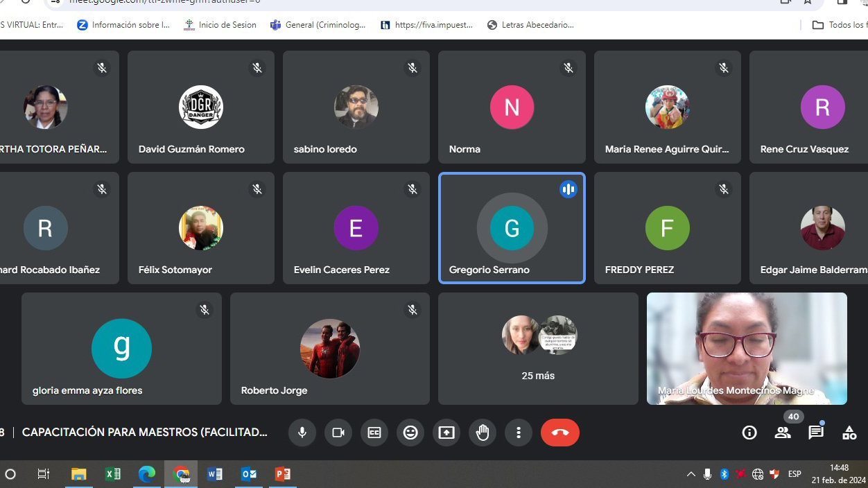Open the Letras Abecedario bookmark
Screen dimensions: 868x488
point(530,25)
